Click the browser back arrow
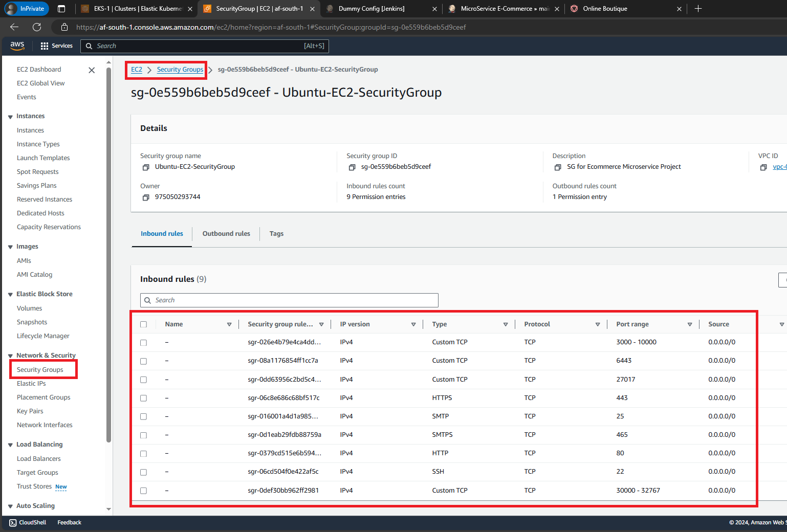Viewport: 787px width, 532px height. coord(14,27)
